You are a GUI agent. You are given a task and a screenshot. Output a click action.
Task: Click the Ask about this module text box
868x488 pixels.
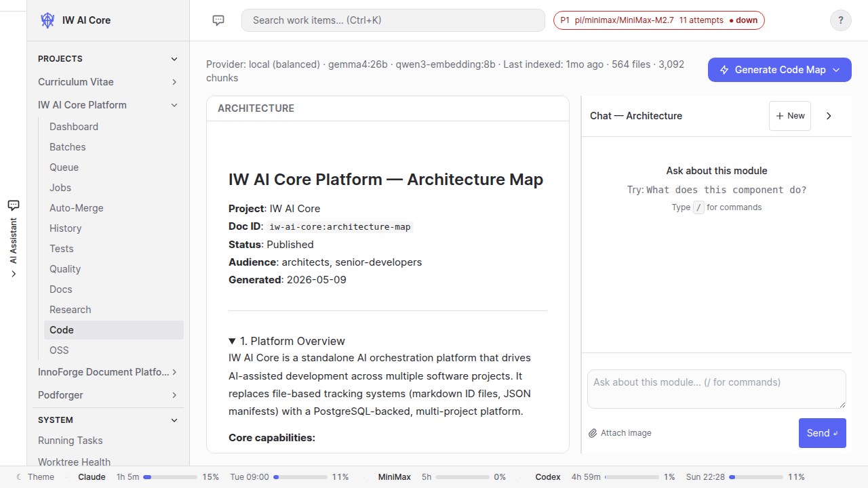[717, 389]
